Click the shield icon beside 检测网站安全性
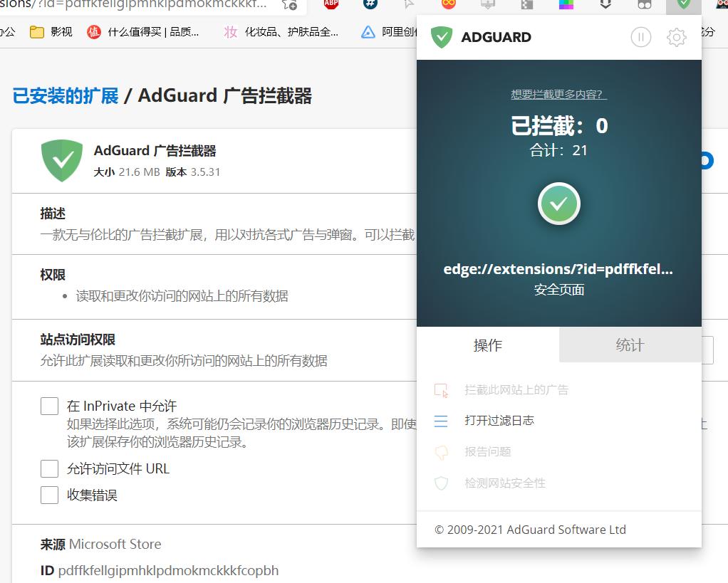The height and width of the screenshot is (583, 728). [x=441, y=483]
